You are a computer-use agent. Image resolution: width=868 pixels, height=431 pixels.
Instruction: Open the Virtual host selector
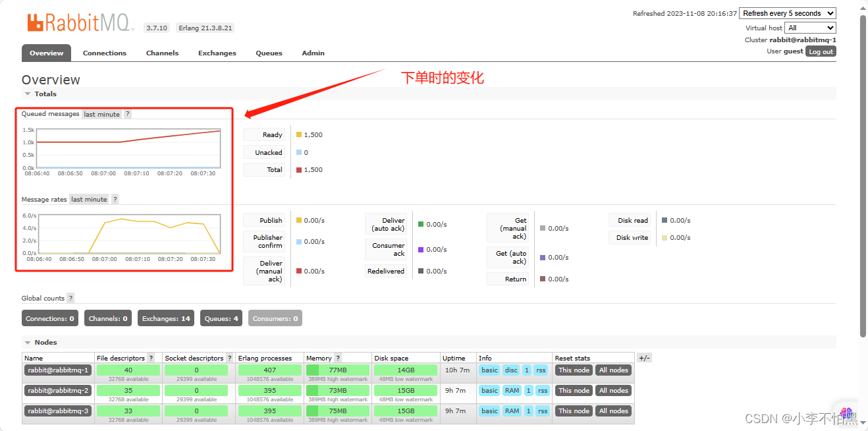coord(810,28)
